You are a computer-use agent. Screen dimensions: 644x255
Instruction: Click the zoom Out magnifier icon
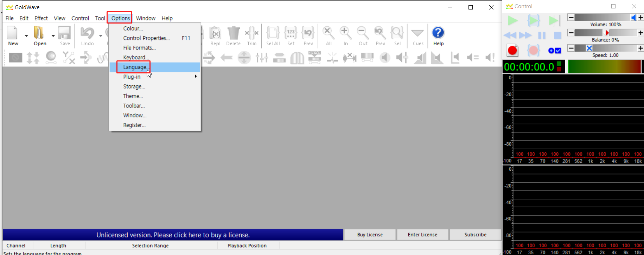pyautogui.click(x=363, y=33)
